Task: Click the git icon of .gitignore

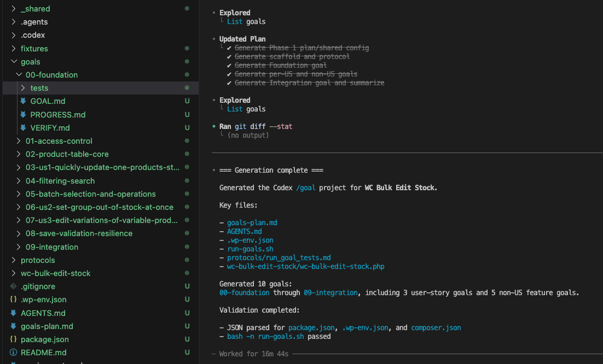Action: [14, 286]
